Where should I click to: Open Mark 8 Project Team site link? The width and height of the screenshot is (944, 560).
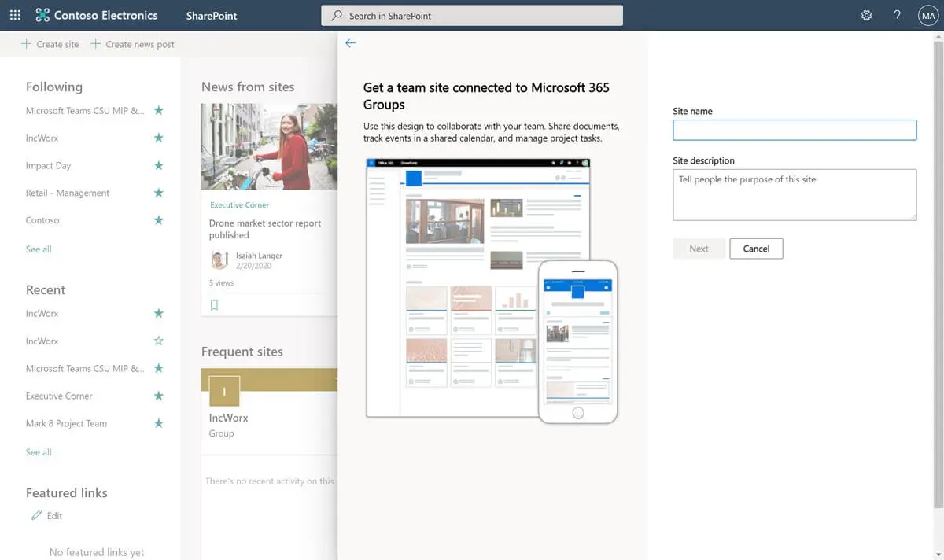[x=66, y=423]
